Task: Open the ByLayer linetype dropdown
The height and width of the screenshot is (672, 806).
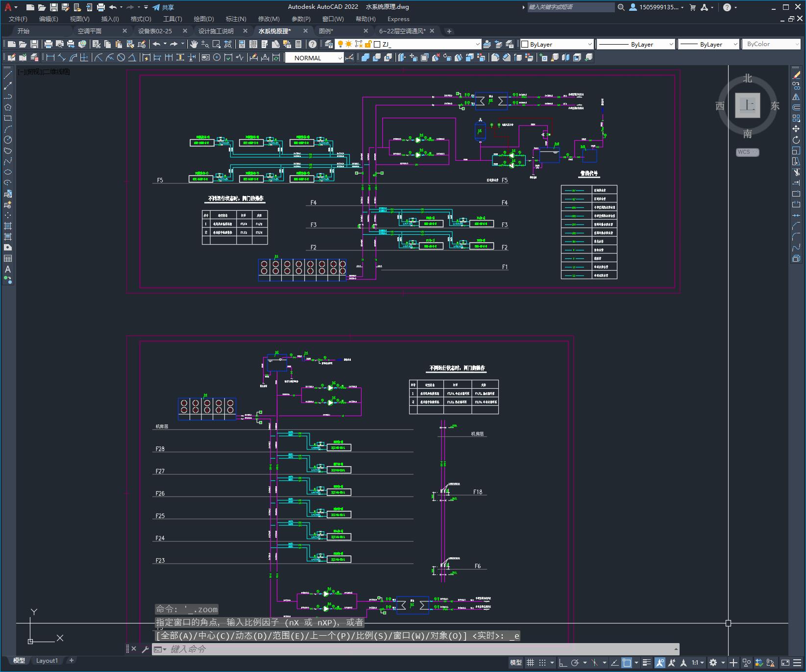Action: tap(636, 44)
